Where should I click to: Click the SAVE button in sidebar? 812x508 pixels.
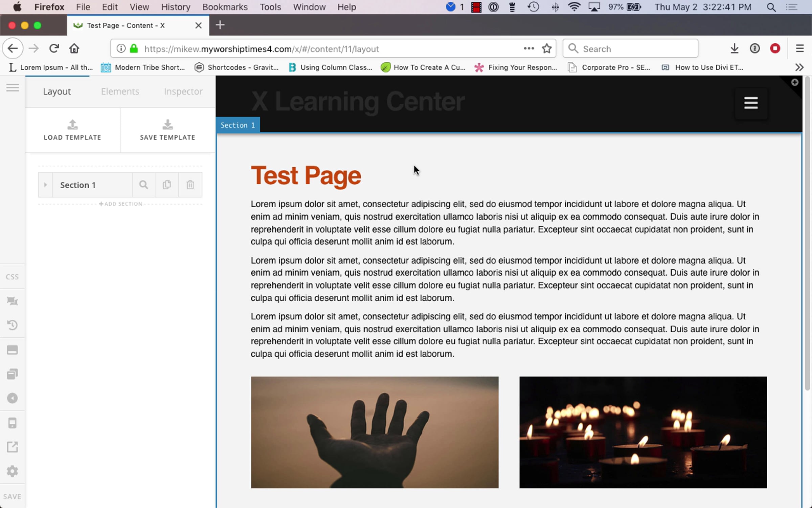[x=13, y=496]
